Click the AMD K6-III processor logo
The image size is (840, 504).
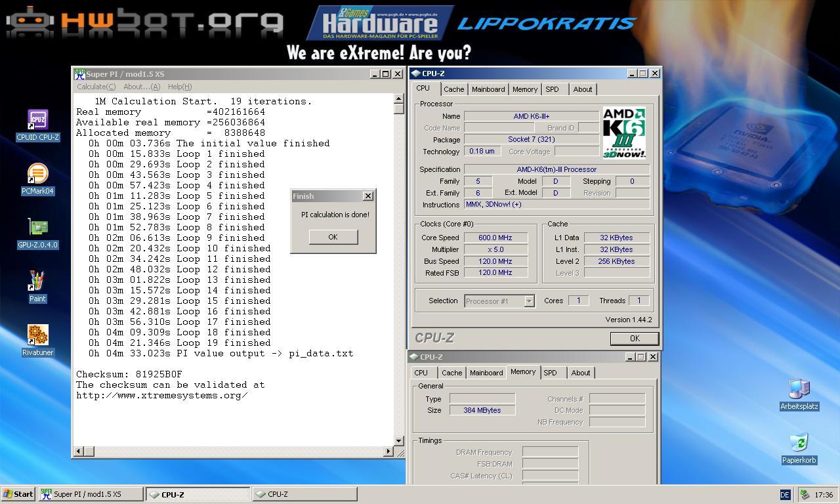623,133
